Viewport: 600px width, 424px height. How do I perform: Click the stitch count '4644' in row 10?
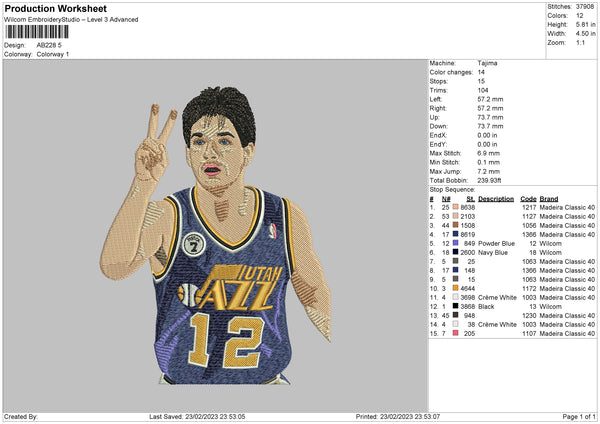[x=468, y=289]
